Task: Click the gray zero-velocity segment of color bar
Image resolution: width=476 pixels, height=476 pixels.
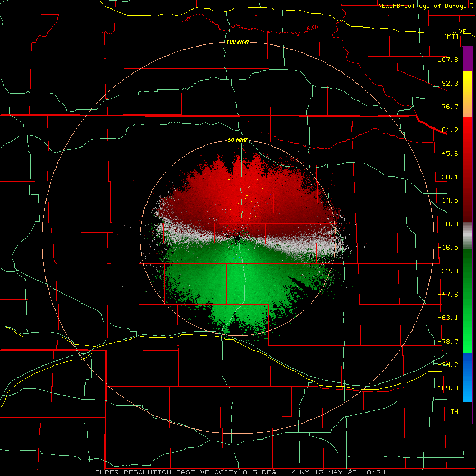Action: click(x=467, y=235)
